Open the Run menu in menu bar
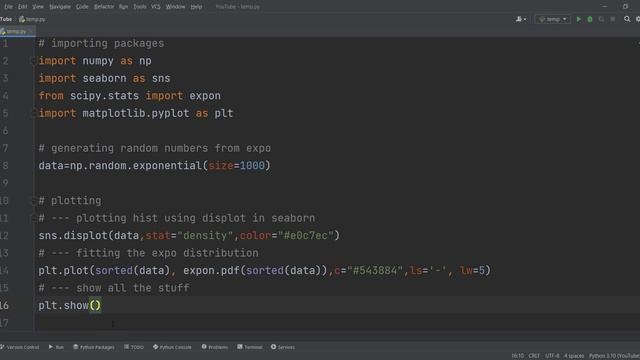 123,7
